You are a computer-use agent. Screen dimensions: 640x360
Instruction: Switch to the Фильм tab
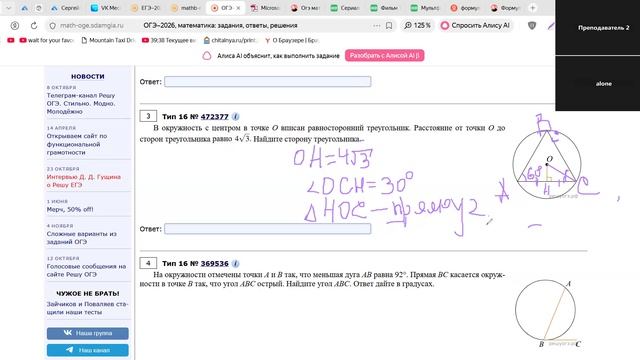(x=384, y=8)
